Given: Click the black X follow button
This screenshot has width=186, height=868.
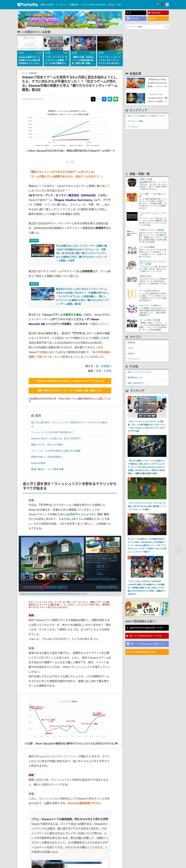Looking at the screenshot, I should (136, 13).
